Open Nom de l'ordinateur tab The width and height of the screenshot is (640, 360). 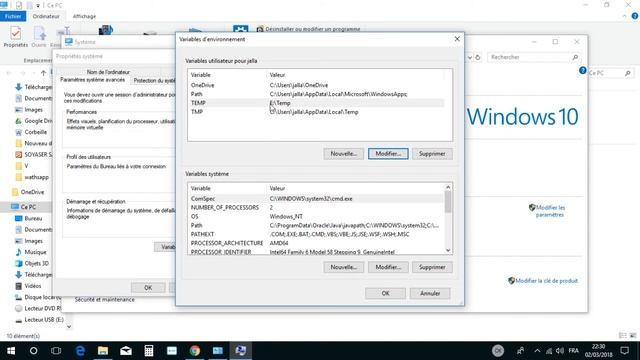pyautogui.click(x=108, y=72)
